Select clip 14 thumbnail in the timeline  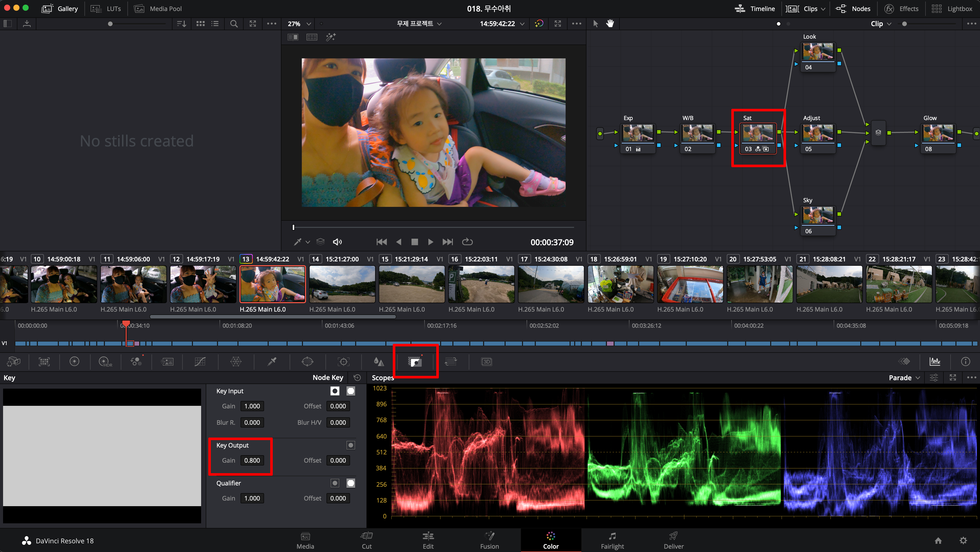[x=342, y=284]
